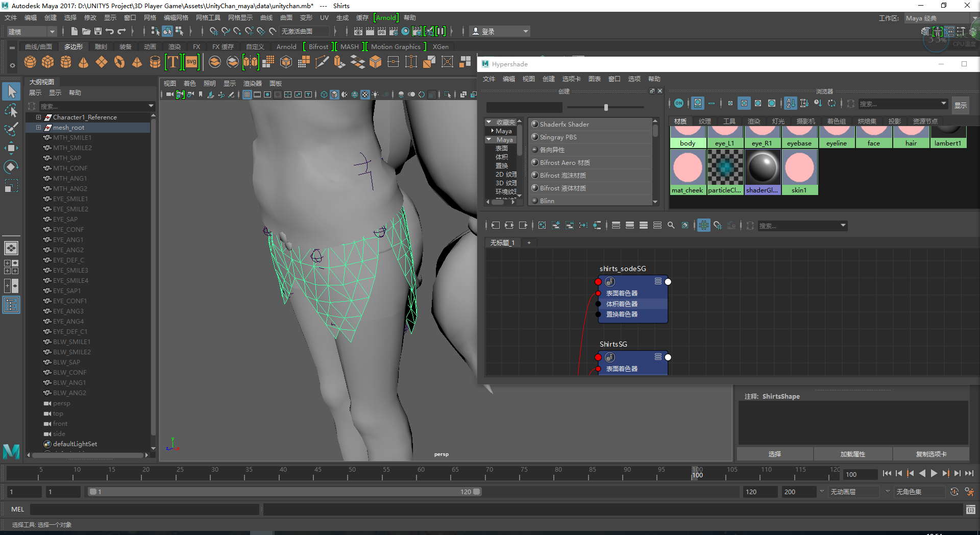Click the IPR render icon
Image resolution: width=980 pixels, height=535 pixels.
click(381, 31)
